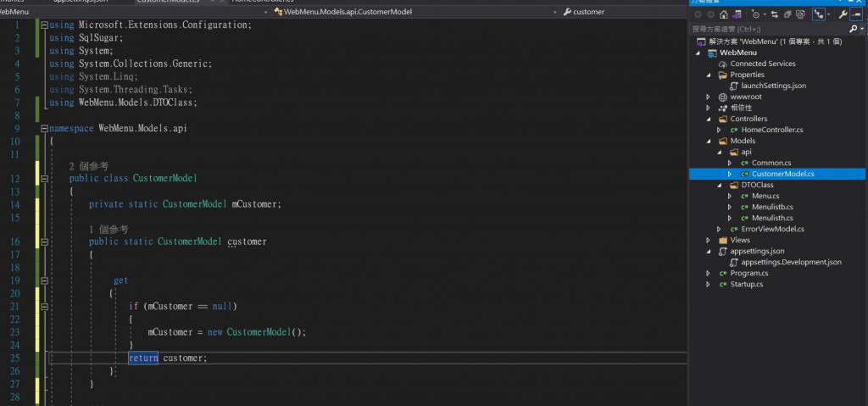Select Menu.cs in the DTOClass folder
Image resolution: width=868 pixels, height=406 pixels.
tap(765, 196)
